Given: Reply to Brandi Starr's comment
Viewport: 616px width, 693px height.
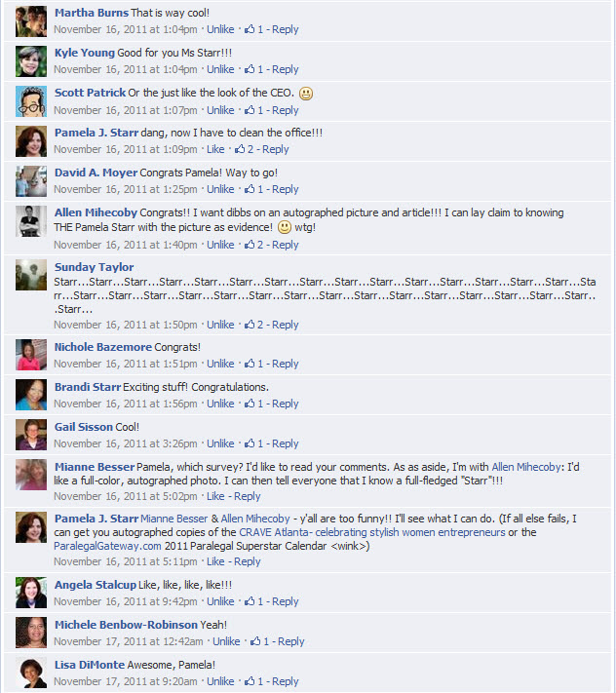Looking at the screenshot, I should (285, 404).
